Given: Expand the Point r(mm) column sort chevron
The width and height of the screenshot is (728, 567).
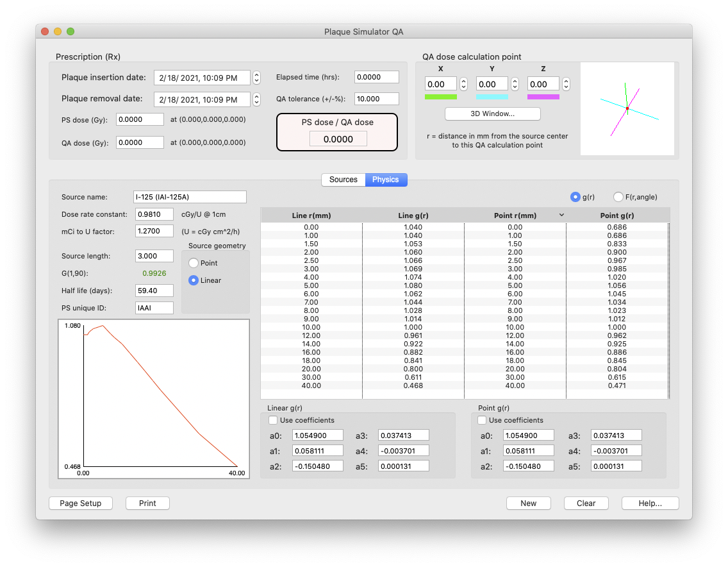Looking at the screenshot, I should pos(562,215).
